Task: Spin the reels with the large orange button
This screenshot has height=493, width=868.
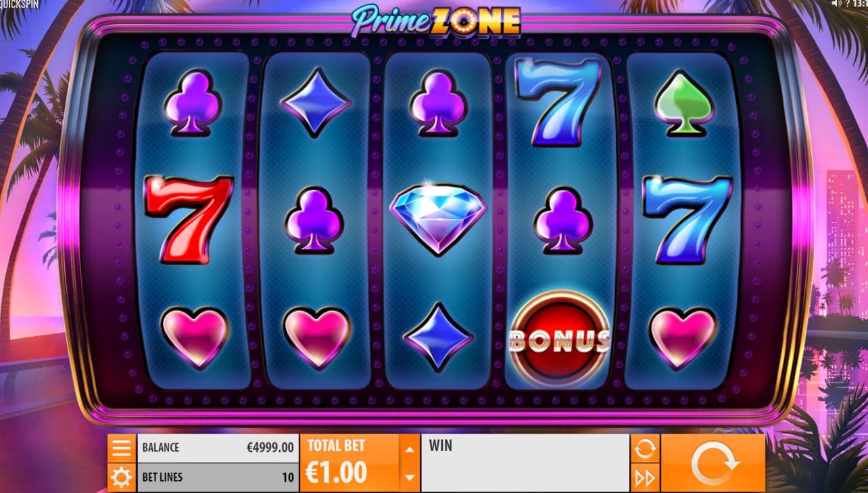Action: click(713, 463)
